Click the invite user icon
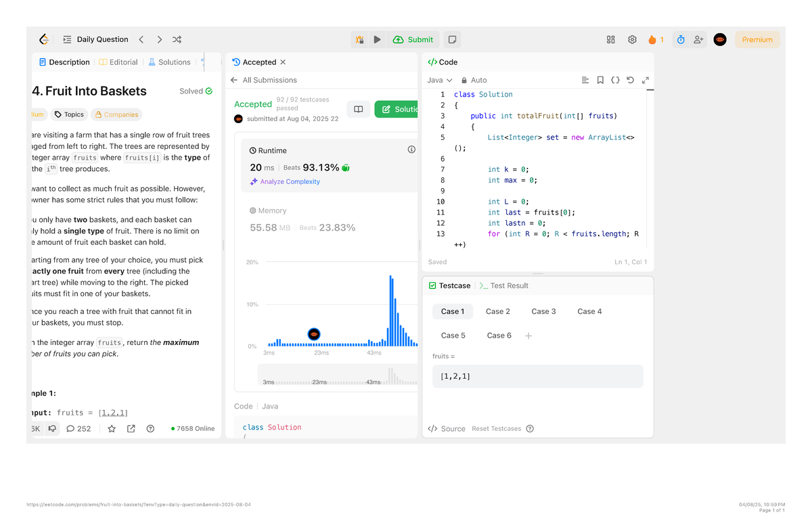Viewport: 812px width, 525px height. coord(698,39)
